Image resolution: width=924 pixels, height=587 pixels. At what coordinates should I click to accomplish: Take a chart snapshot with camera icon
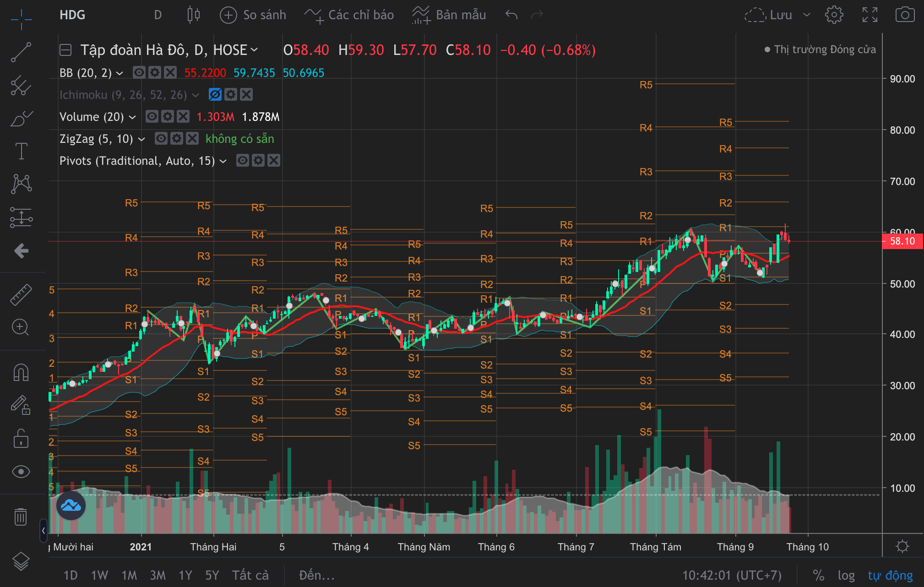coord(905,15)
